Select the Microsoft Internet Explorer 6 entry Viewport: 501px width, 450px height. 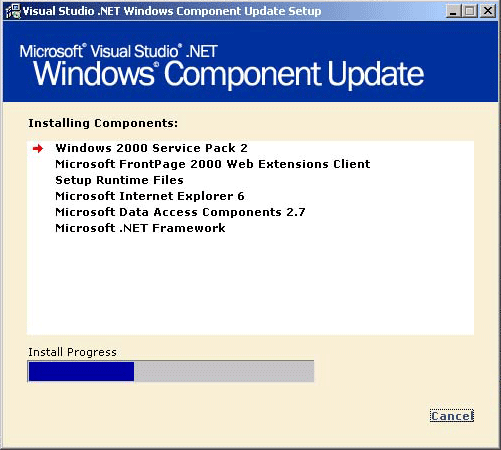click(150, 196)
